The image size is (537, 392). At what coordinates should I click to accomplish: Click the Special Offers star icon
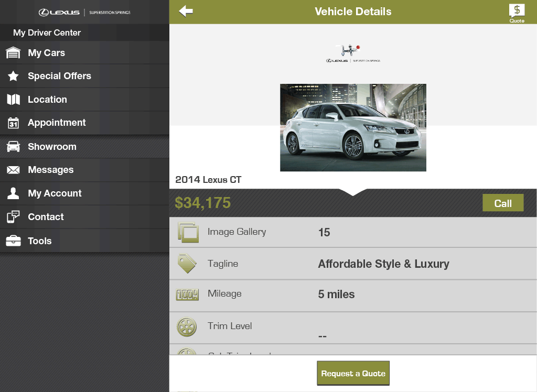(x=13, y=76)
